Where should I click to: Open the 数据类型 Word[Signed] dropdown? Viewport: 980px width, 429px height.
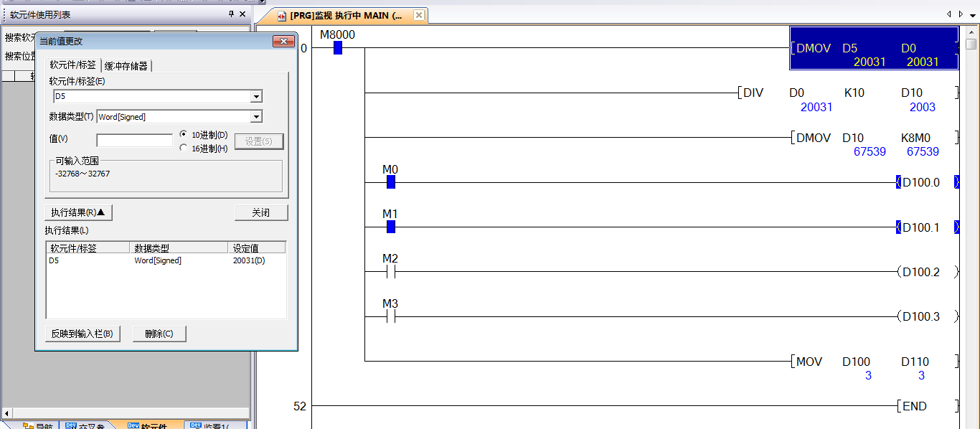click(256, 117)
